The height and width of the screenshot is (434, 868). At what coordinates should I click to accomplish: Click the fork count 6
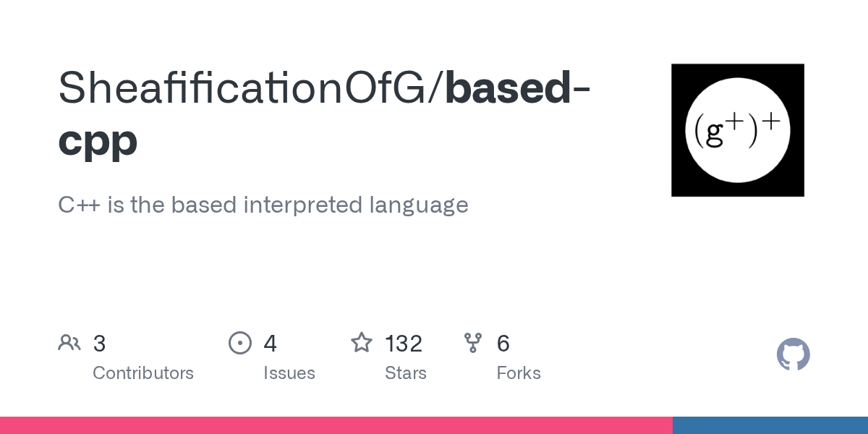pos(503,344)
